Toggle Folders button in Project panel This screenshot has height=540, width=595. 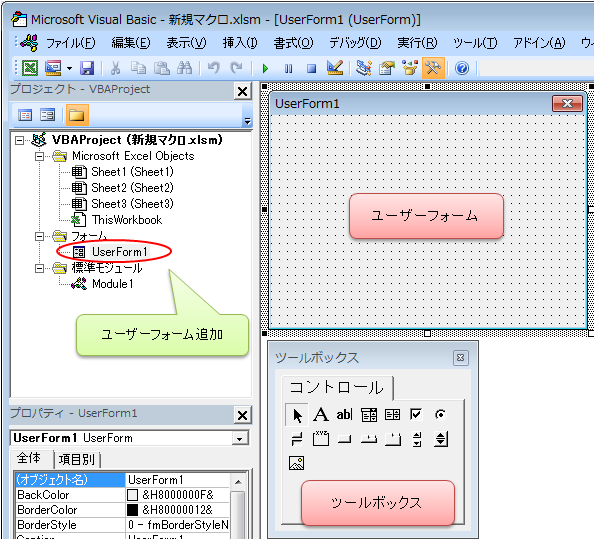77,115
